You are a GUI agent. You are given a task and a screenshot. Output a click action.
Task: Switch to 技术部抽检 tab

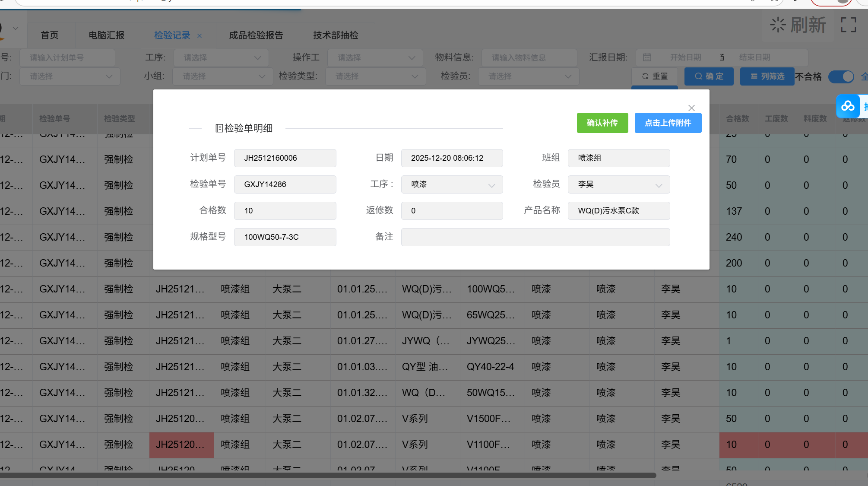pos(336,35)
